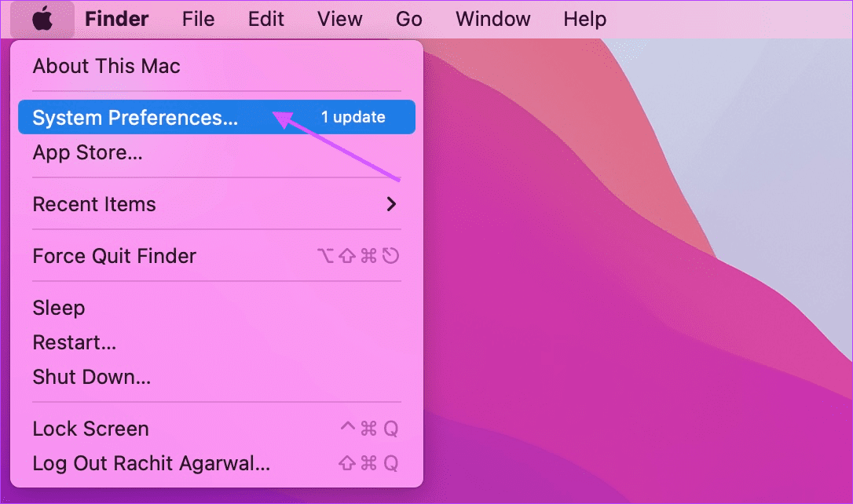Click Lock Screen entry

click(x=217, y=429)
